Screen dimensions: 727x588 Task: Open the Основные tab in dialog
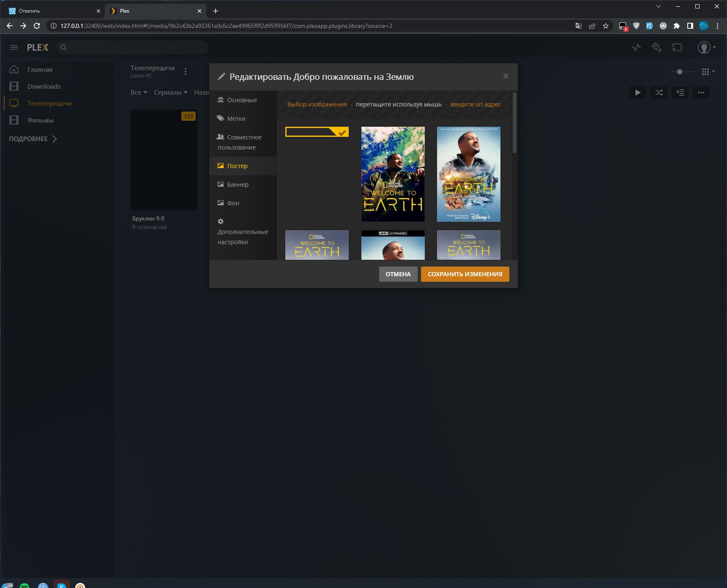coord(242,100)
